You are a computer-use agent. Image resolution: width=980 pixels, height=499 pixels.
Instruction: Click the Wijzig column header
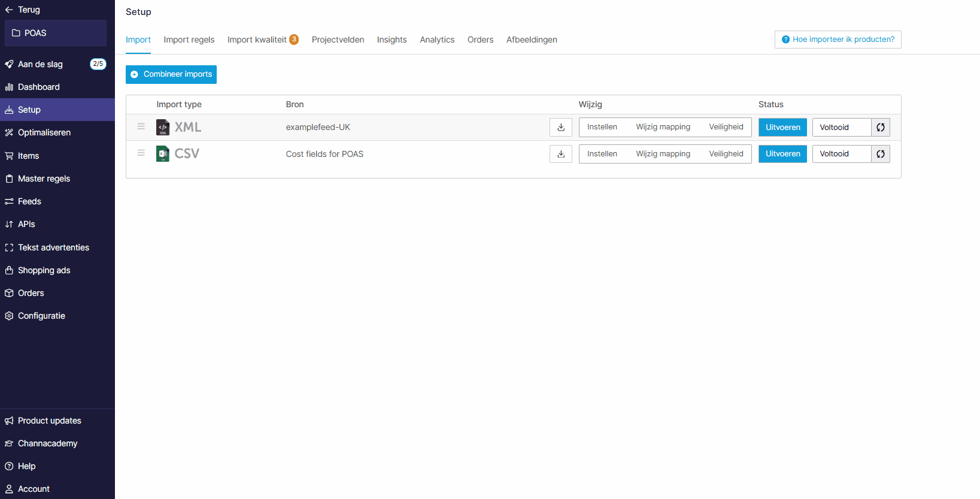(590, 104)
